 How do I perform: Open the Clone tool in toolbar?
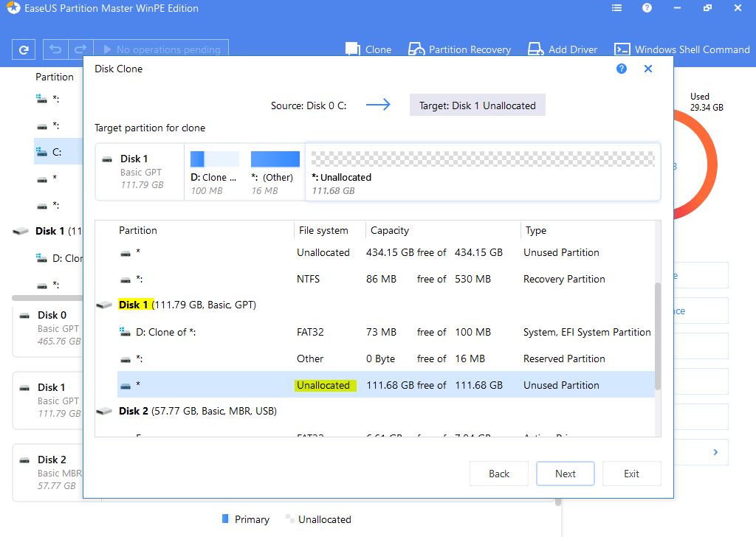pyautogui.click(x=368, y=49)
